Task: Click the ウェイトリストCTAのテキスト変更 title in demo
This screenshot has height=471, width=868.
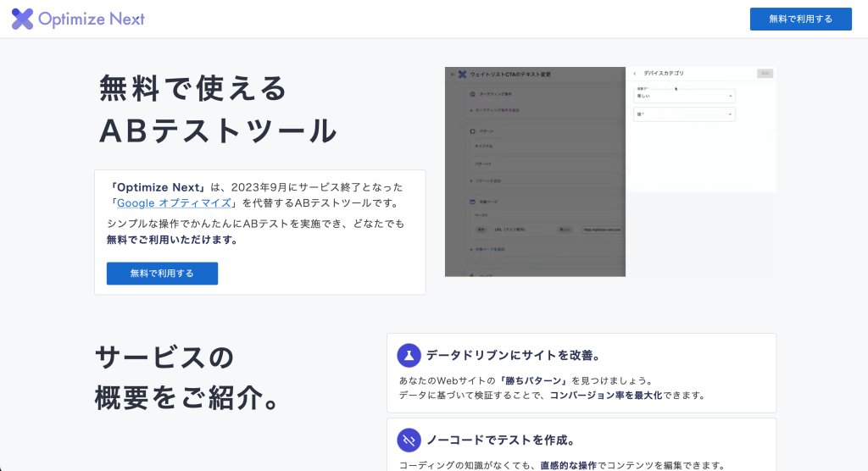Action: point(510,75)
